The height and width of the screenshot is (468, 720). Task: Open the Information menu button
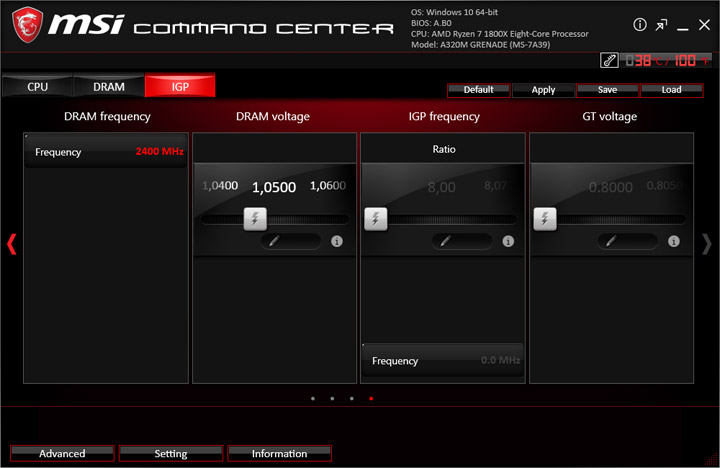(x=279, y=453)
